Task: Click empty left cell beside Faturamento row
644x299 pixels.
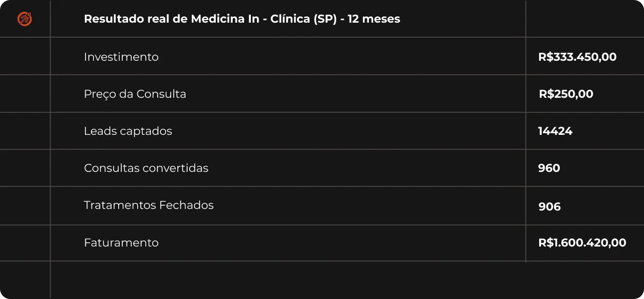Action: coord(25,243)
